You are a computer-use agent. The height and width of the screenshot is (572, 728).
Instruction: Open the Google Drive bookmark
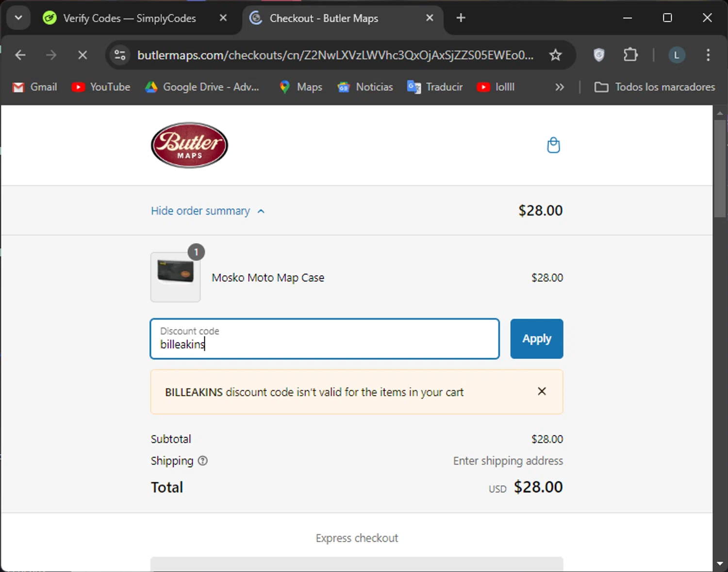tap(202, 87)
